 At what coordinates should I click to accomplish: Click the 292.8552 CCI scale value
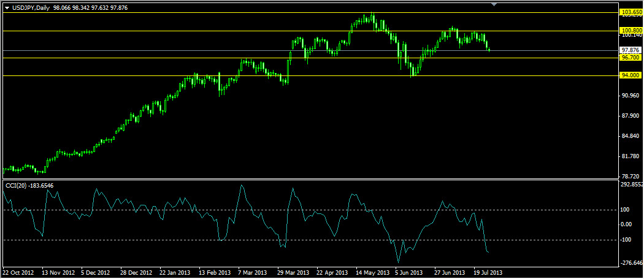coord(632,185)
